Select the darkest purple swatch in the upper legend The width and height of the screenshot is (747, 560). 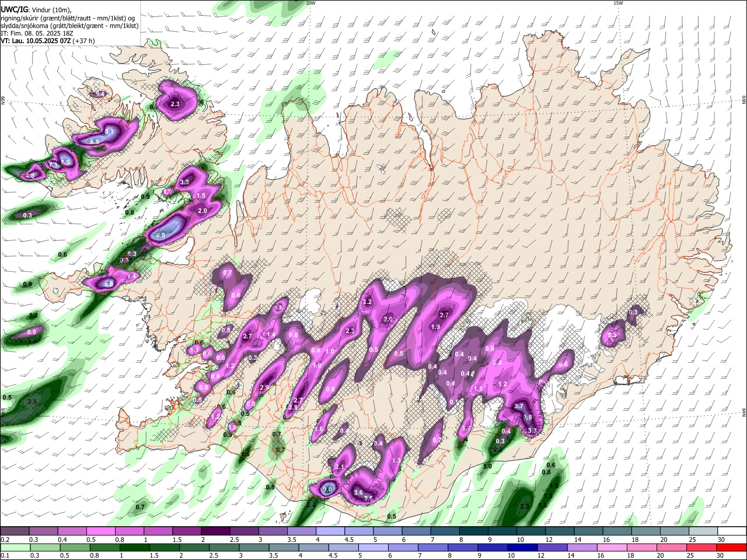pos(214,531)
